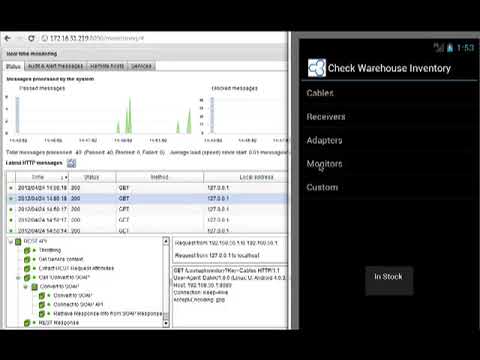This screenshot has width=480, height=360.
Task: Click the green check icon beside Get Service context
Action: pos(27,259)
